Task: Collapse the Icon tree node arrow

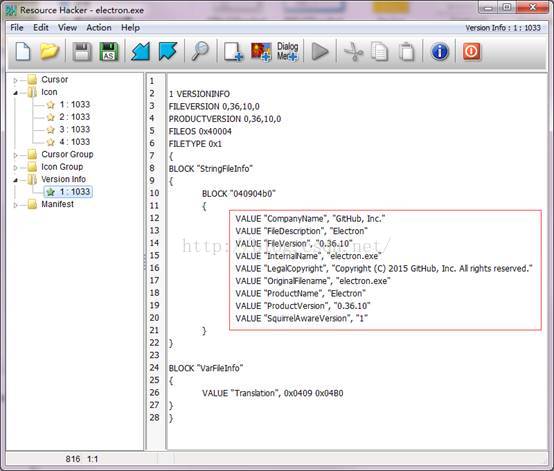Action: click(x=15, y=93)
